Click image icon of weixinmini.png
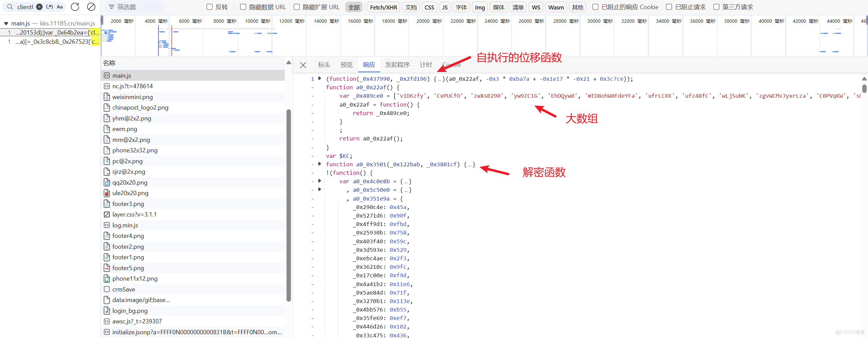 [107, 97]
